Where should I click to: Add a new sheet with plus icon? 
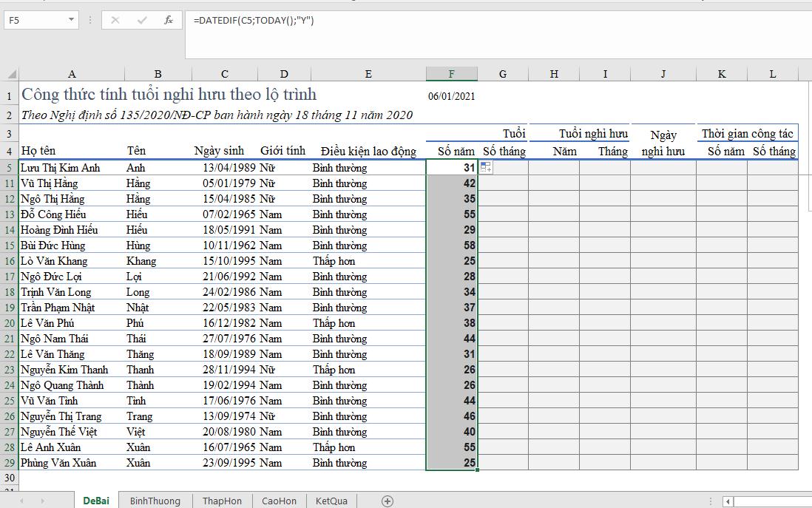pos(387,501)
